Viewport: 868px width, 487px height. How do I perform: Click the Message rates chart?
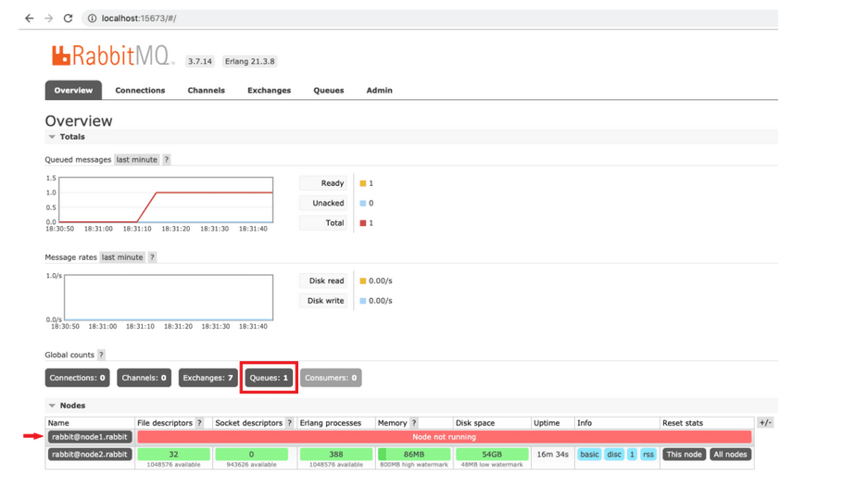[169, 297]
